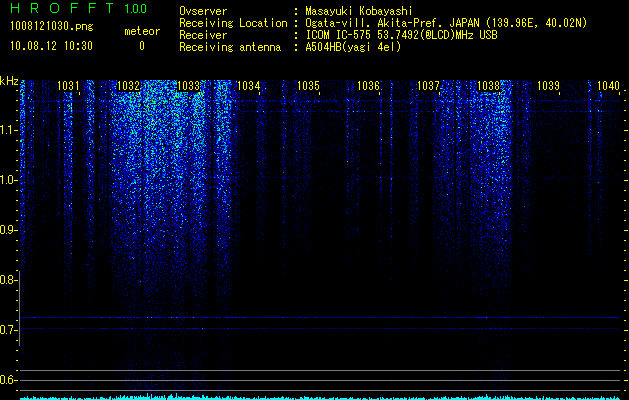This screenshot has width=629, height=400.
Task: Click the Ogata-vill. Akita-Pref. JAPAN location text
Action: point(446,23)
